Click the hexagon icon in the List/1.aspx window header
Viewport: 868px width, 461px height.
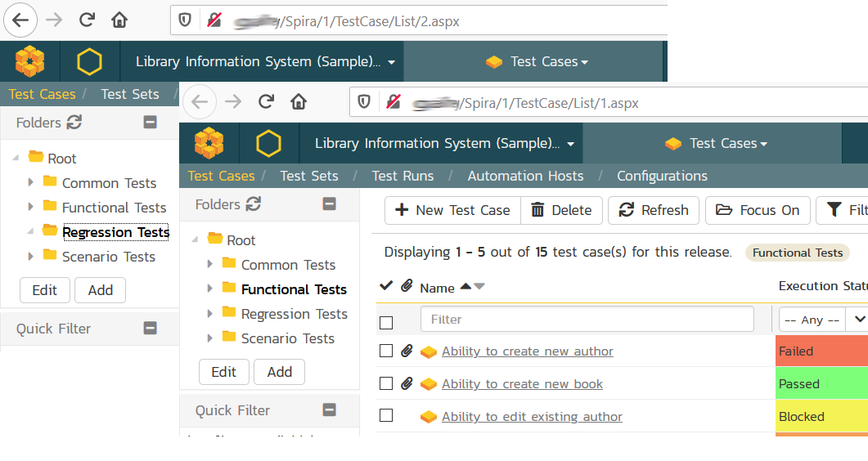[268, 143]
